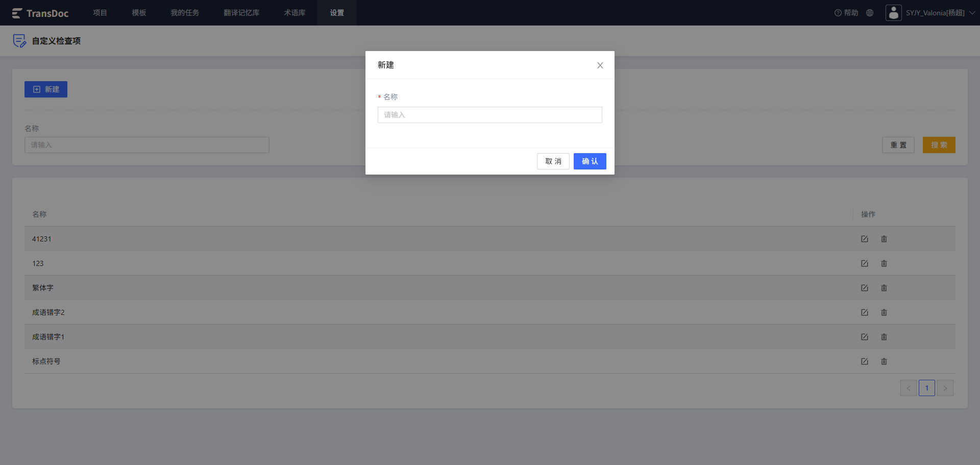980x465 pixels.
Task: Click the 确认 button in dialog
Action: click(x=590, y=161)
